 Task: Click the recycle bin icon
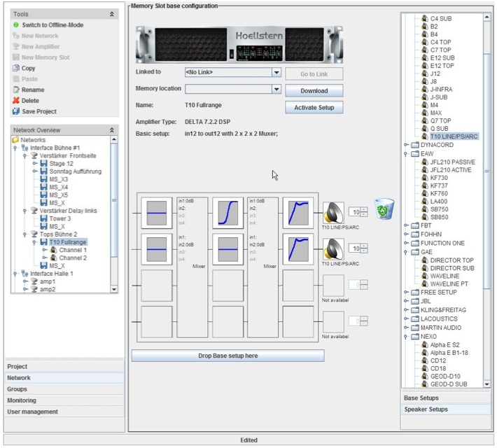click(384, 209)
